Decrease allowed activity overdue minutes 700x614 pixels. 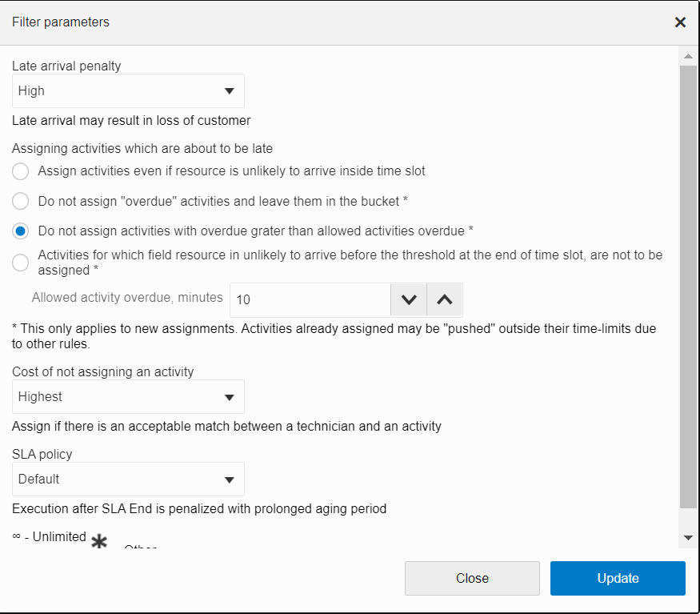point(409,300)
